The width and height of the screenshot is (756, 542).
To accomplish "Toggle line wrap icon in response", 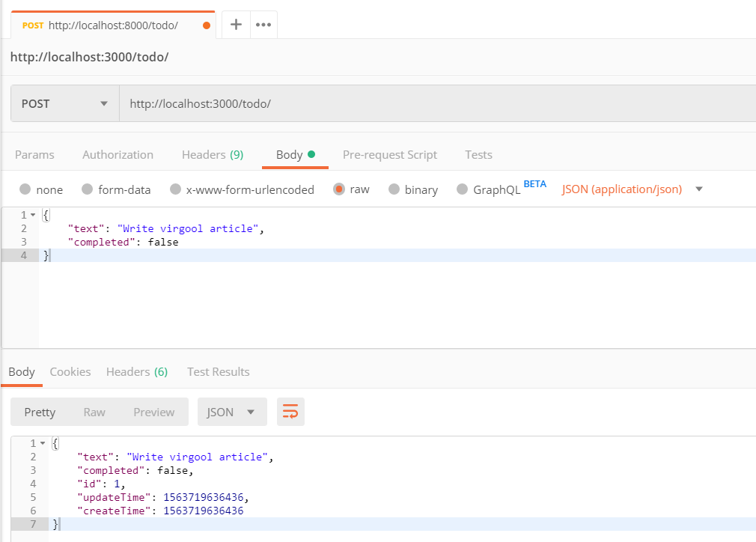I will pyautogui.click(x=290, y=412).
